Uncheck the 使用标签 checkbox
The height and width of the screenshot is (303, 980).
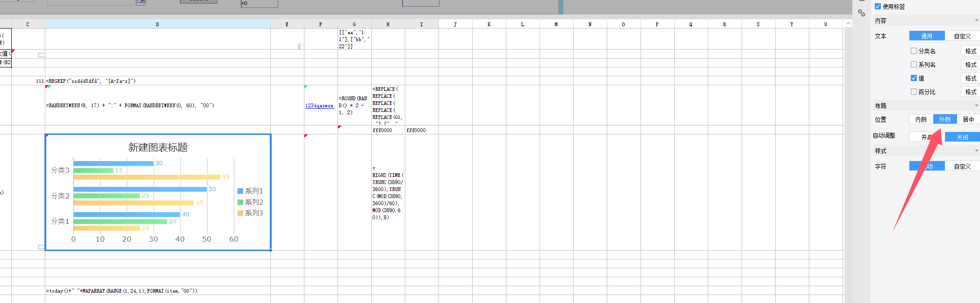point(878,7)
